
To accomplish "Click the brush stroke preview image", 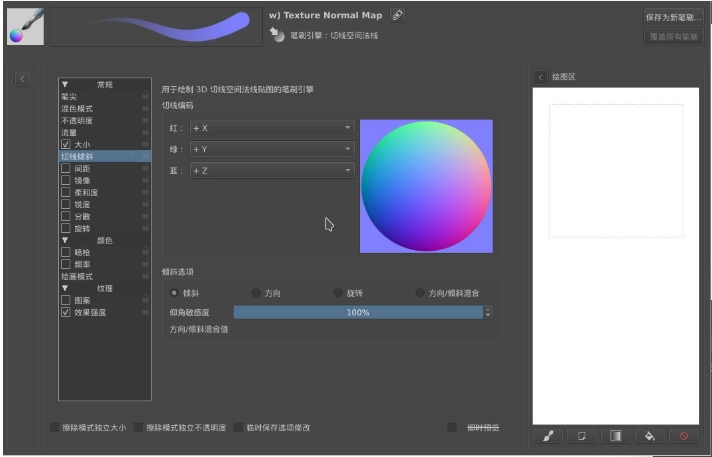I will 156,26.
